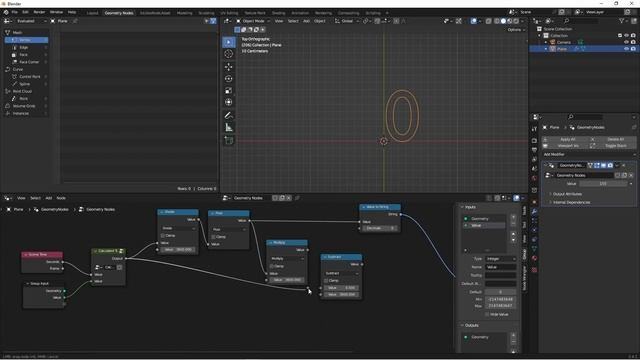Switch to solid viewport shading
The image size is (640, 360).
[x=503, y=21]
